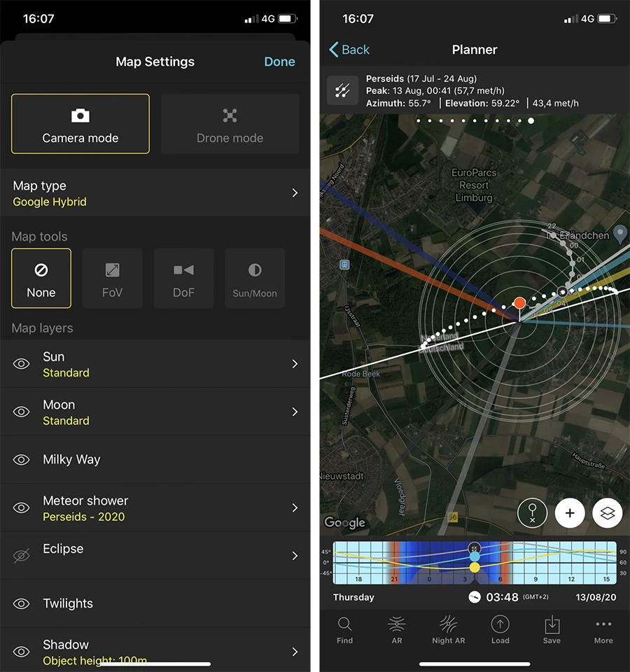Tap the orange location pin on map
This screenshot has width=630, height=672.
519,303
